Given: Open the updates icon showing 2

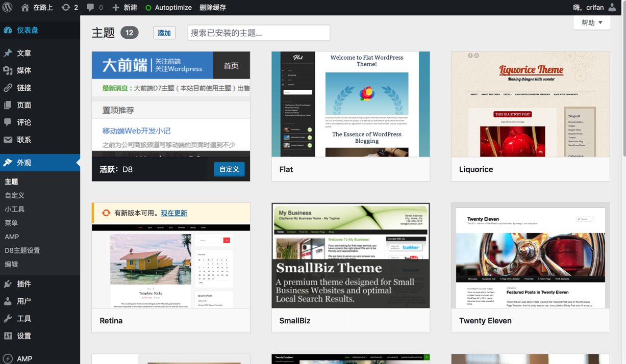Looking at the screenshot, I should [x=66, y=7].
